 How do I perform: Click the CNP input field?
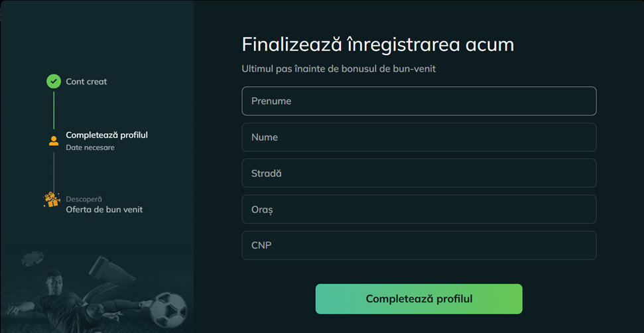coord(419,245)
